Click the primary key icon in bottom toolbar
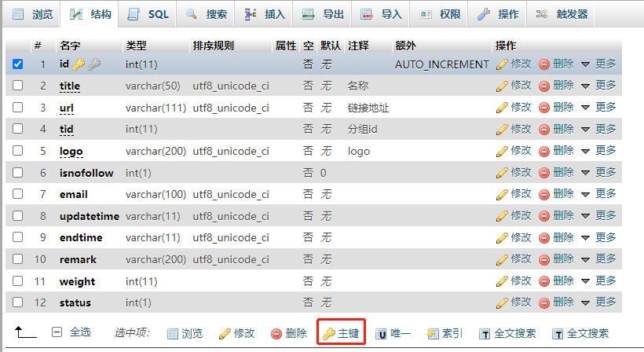This screenshot has height=352, width=644. (x=329, y=334)
